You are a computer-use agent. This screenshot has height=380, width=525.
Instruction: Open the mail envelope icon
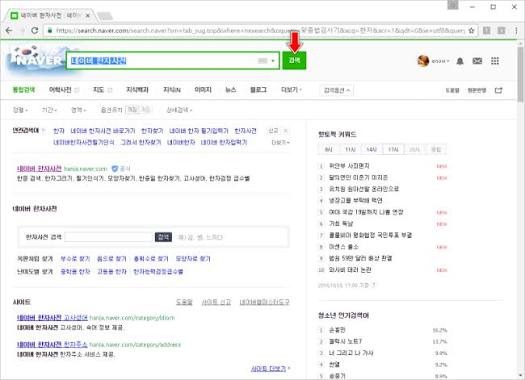tap(477, 61)
